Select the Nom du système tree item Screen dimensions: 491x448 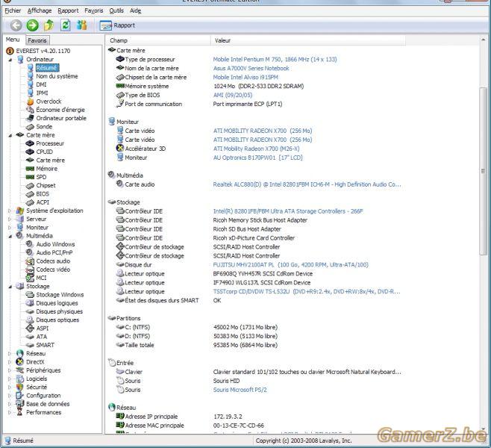57,76
